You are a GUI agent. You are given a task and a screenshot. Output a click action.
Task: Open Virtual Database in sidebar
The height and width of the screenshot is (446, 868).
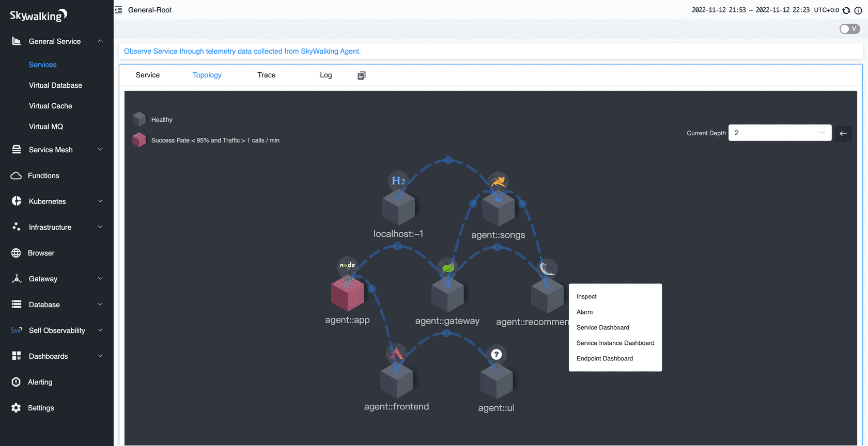(55, 85)
